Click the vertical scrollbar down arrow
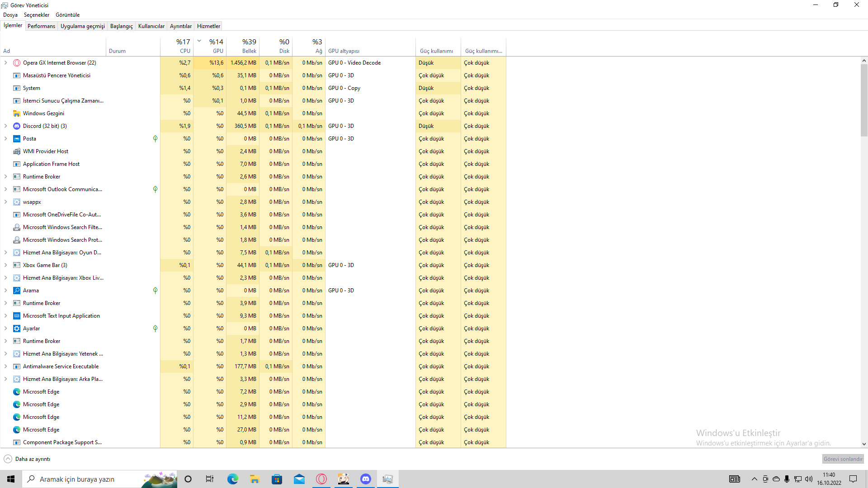 (864, 444)
